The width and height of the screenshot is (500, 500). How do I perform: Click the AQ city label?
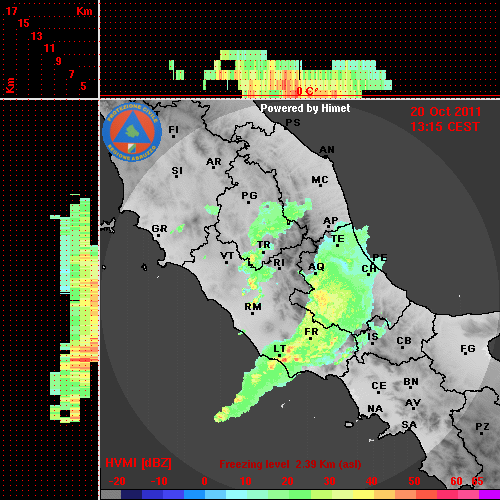pos(316,267)
